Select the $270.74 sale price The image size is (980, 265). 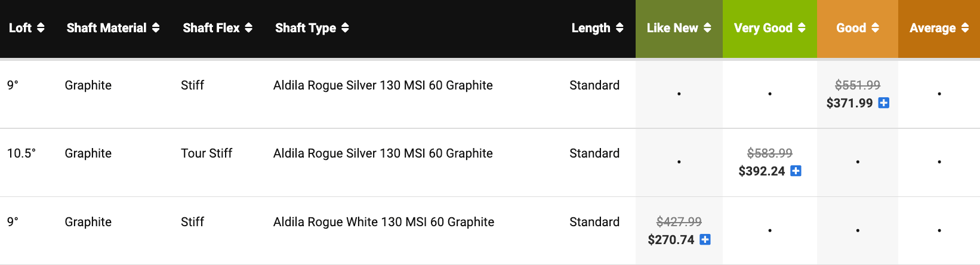pos(671,240)
